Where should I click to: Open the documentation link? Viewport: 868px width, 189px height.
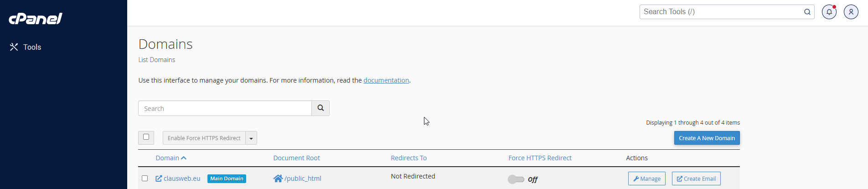(x=386, y=80)
